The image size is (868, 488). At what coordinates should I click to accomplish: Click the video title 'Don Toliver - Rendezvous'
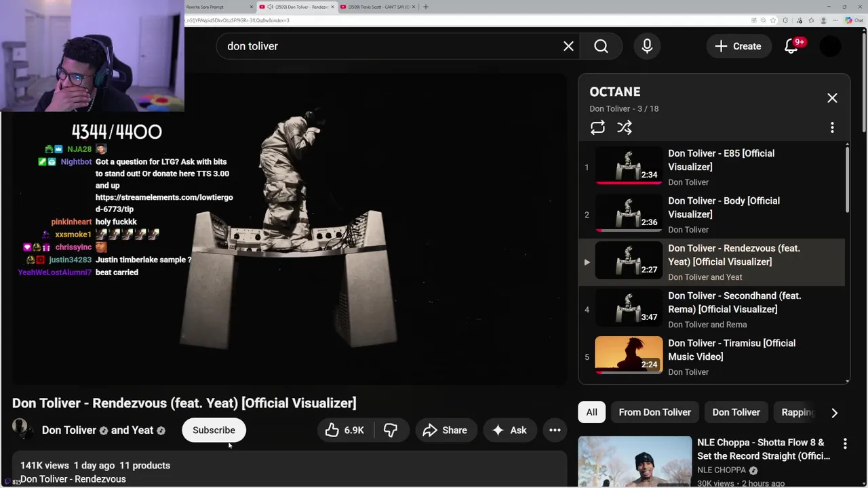[x=184, y=403]
